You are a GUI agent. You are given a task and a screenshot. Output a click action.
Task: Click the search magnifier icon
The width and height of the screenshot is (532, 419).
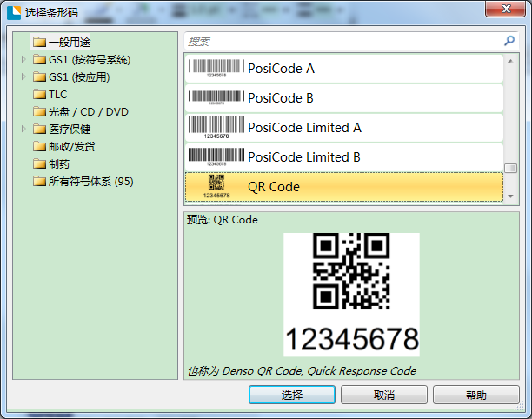click(509, 41)
